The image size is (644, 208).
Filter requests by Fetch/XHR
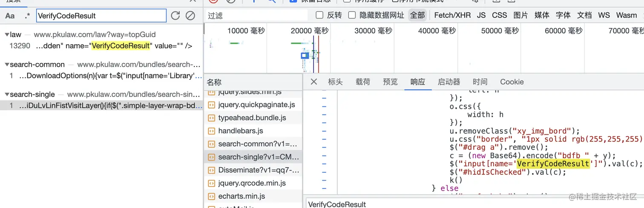pos(452,15)
